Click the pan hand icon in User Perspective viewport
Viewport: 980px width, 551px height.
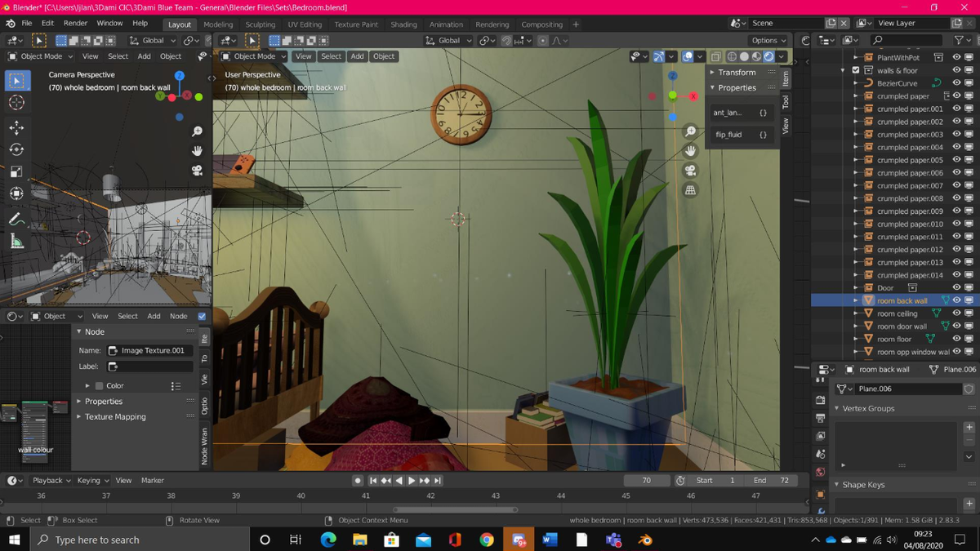coord(690,150)
